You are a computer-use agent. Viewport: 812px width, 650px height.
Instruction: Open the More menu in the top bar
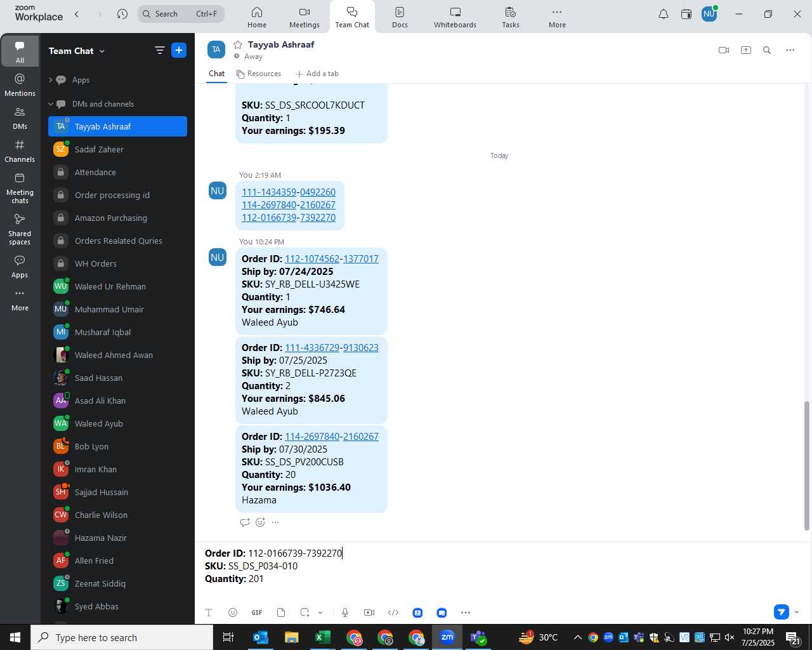click(557, 17)
